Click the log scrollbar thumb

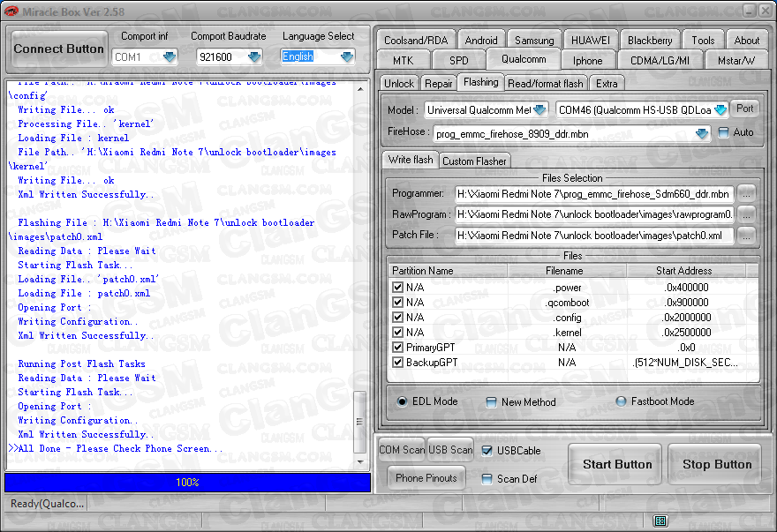pyautogui.click(x=359, y=422)
